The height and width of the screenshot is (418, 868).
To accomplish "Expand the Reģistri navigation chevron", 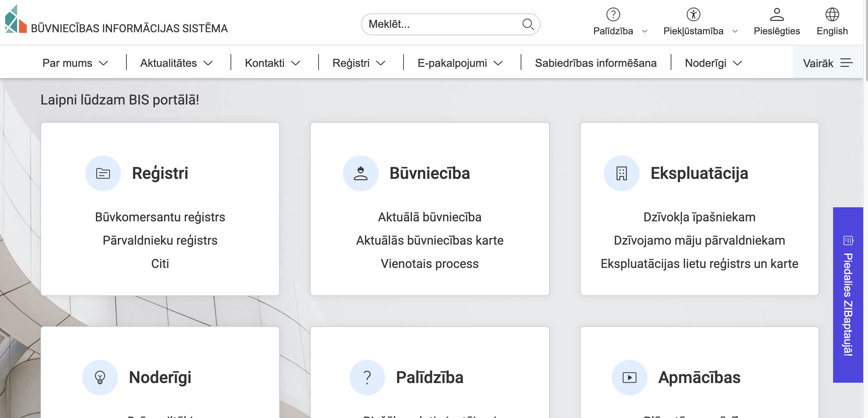I will click(381, 63).
